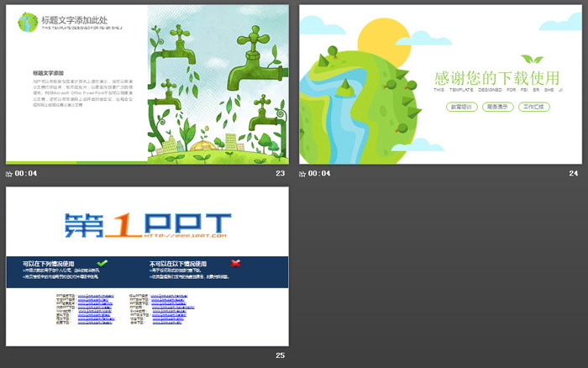This screenshot has height=368, width=588.
Task: Click the slide number 25 label
Action: (x=280, y=355)
